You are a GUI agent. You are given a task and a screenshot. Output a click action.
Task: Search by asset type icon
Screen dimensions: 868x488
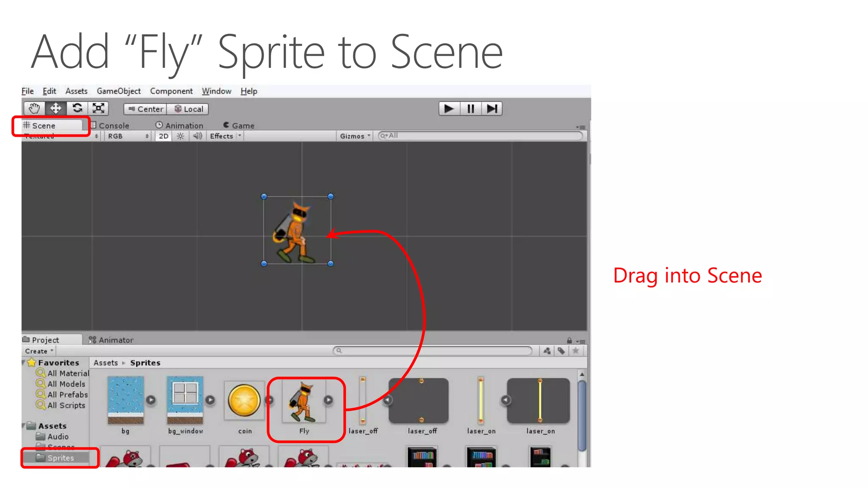point(547,351)
